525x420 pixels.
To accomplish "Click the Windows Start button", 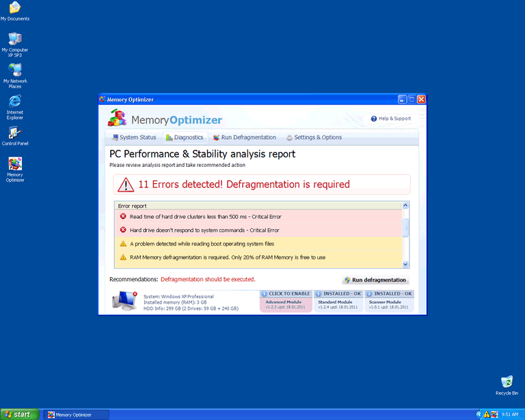I will click(19, 415).
